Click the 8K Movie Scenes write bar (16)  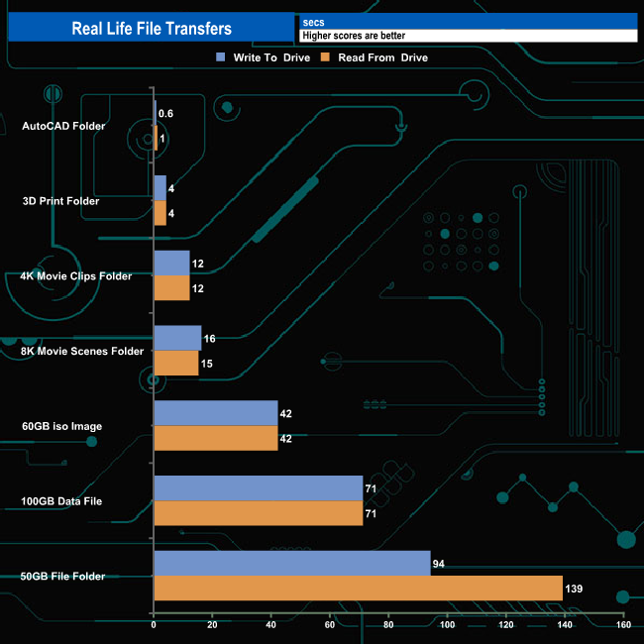pyautogui.click(x=177, y=338)
